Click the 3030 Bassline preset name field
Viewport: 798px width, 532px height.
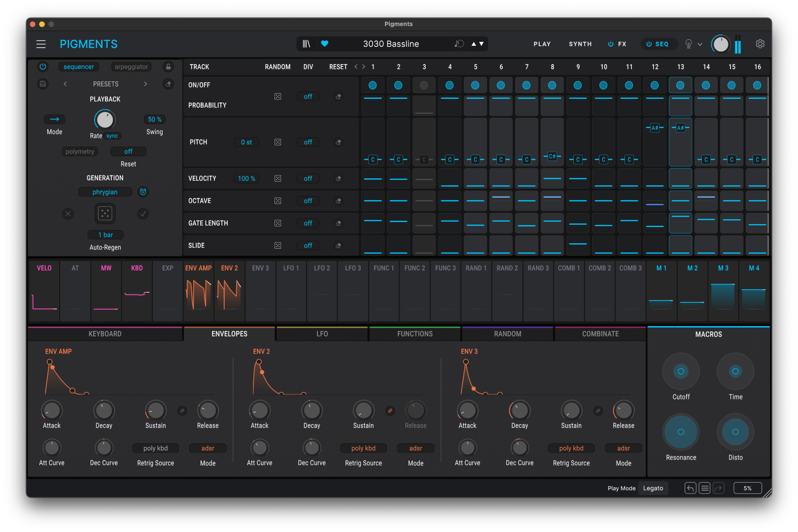391,44
